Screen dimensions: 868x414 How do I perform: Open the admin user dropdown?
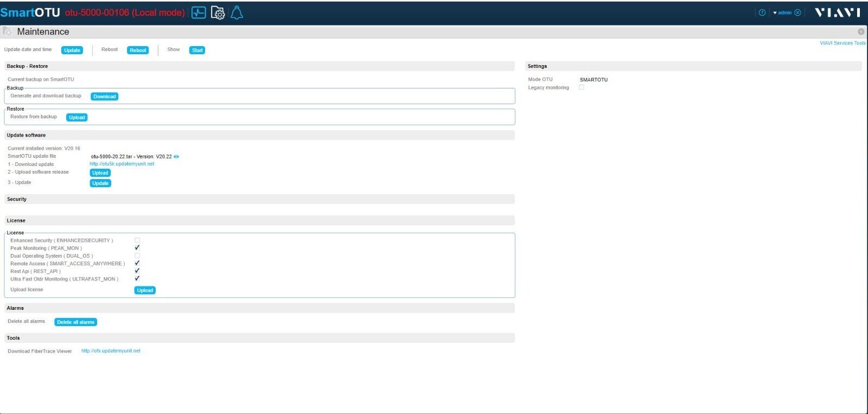coord(782,12)
